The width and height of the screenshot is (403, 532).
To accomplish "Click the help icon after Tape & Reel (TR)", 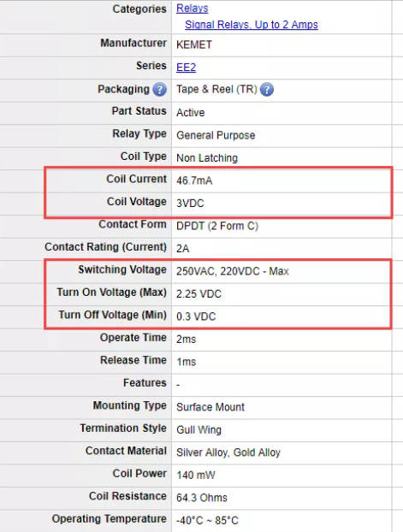I will tap(267, 90).
